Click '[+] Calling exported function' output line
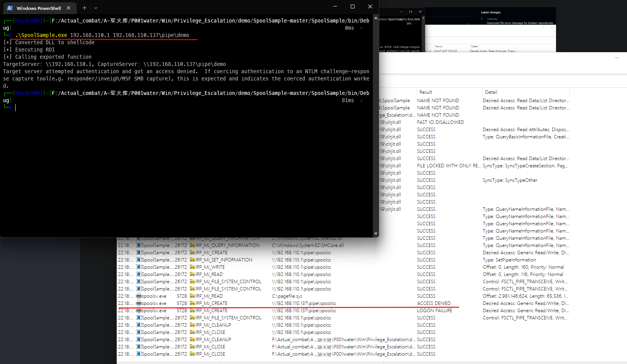 coord(47,57)
